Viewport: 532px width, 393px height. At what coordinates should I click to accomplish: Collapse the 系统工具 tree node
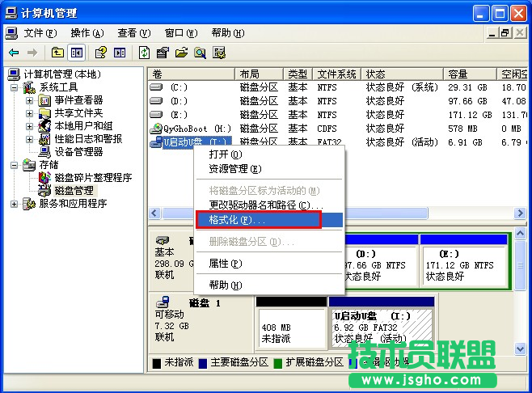pos(16,87)
